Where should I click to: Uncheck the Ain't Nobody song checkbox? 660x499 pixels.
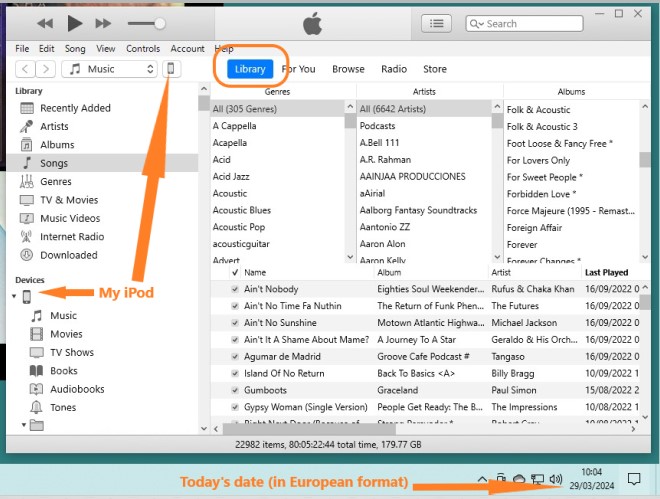click(x=235, y=289)
